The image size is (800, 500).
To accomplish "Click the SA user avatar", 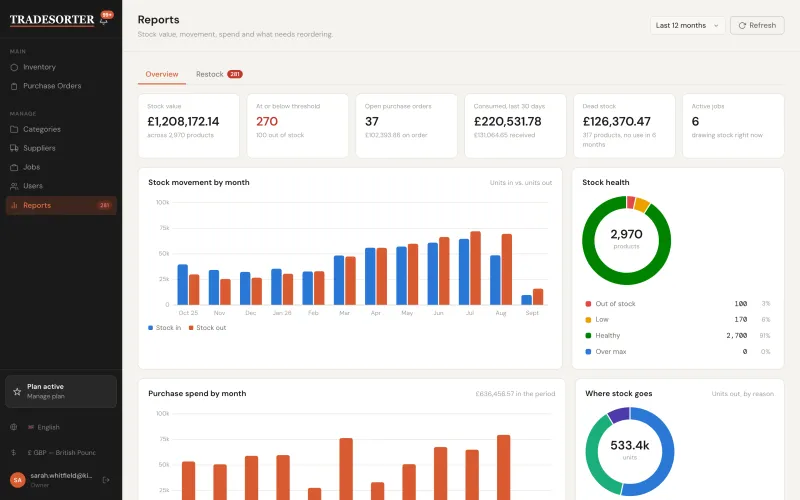I will pos(18,480).
